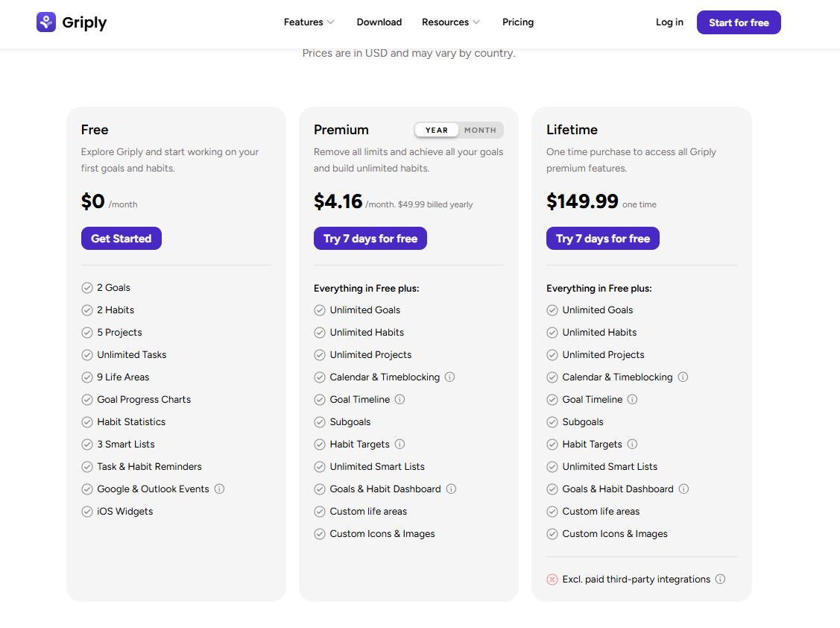The height and width of the screenshot is (628, 840).
Task: Click the Lifetime plan heading
Action: click(572, 130)
